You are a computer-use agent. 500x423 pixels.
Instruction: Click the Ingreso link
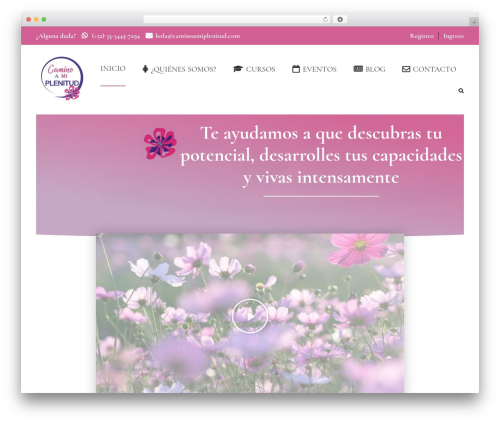(x=453, y=36)
